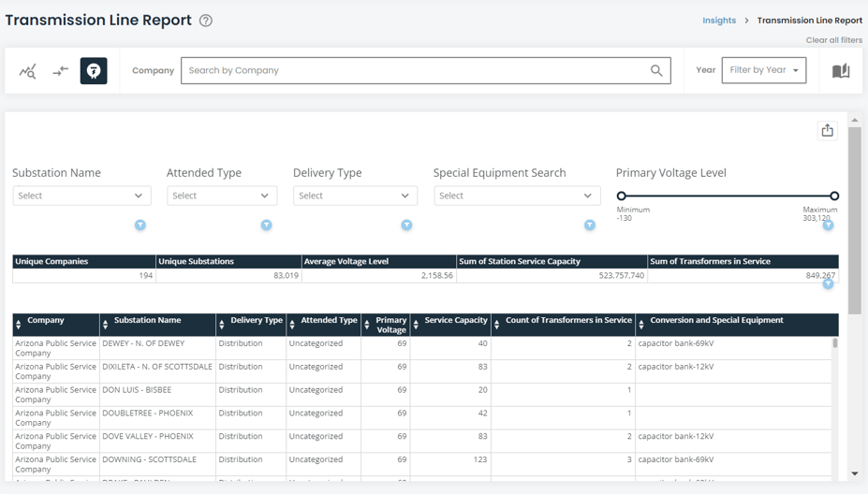
Task: Click filter badge under Attended Type
Action: pyautogui.click(x=266, y=225)
